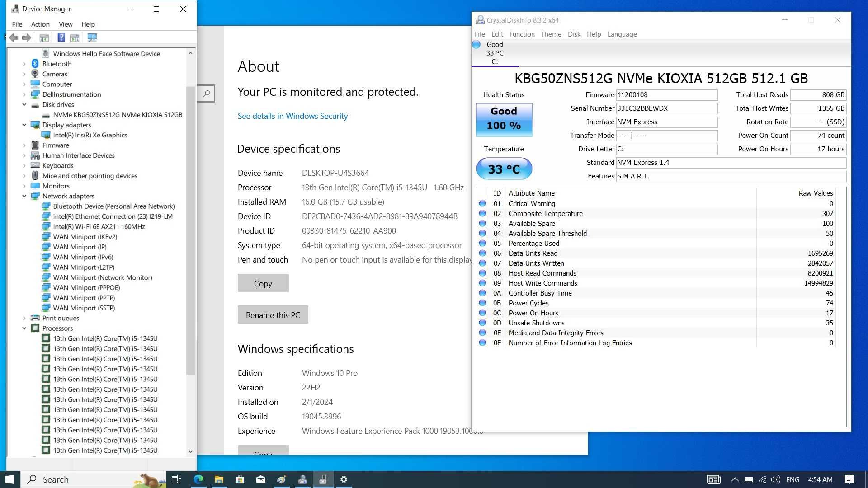Click scroll down arrow in Device Manager

[x=190, y=451]
